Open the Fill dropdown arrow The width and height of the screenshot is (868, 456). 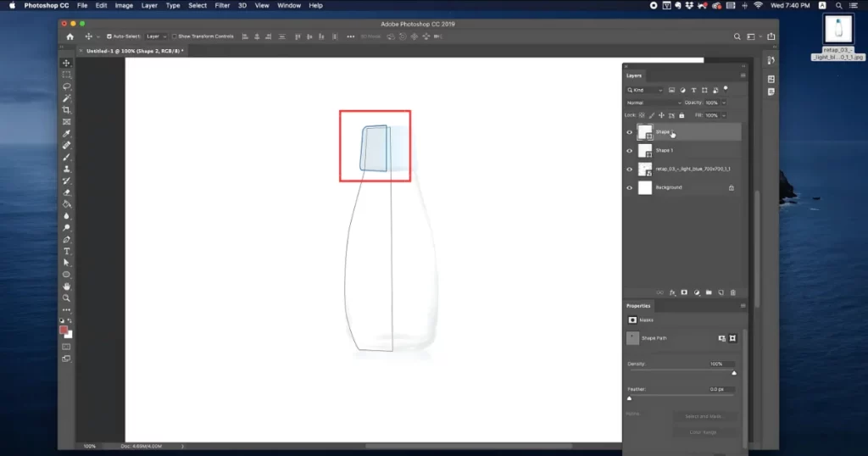click(x=724, y=115)
